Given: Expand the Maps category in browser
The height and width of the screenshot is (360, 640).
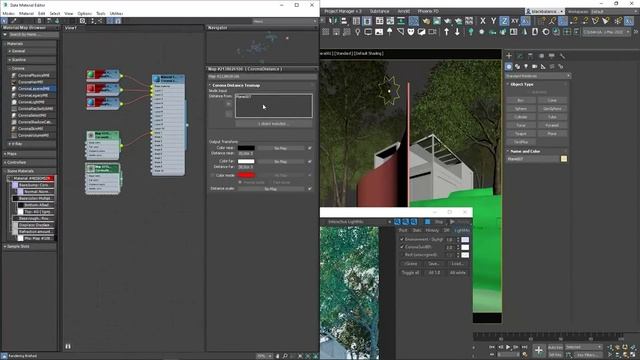Looking at the screenshot, I should click(5, 154).
